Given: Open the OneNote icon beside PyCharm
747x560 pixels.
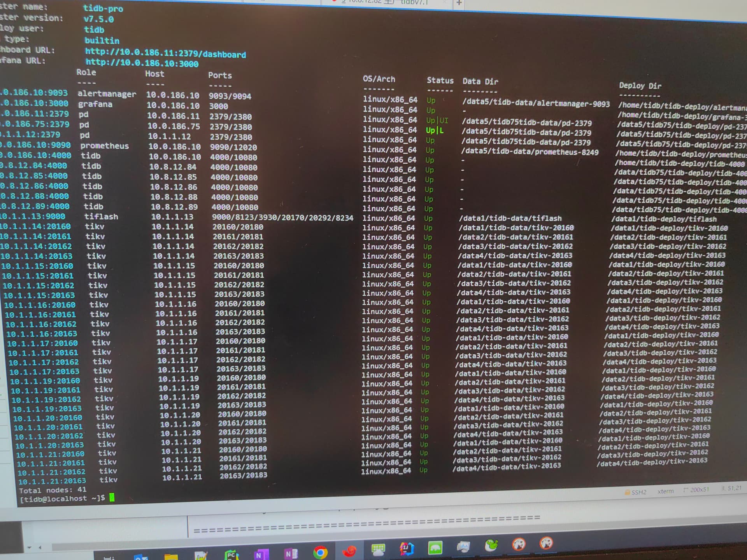Looking at the screenshot, I should [x=261, y=554].
